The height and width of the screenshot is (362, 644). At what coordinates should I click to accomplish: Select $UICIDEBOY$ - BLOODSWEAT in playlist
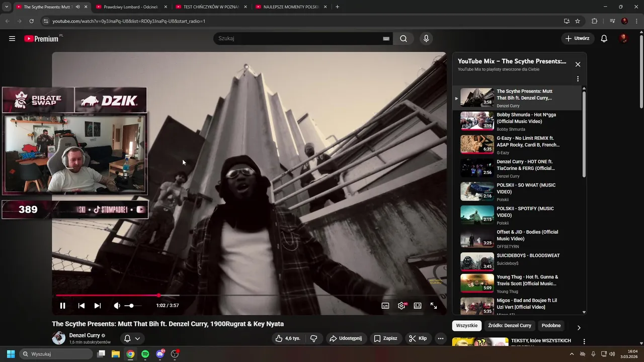click(518, 261)
